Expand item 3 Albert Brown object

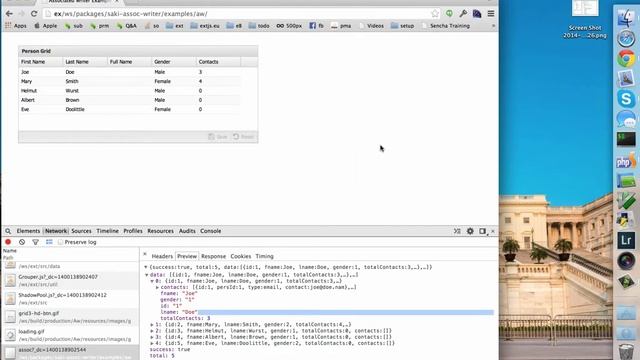click(152, 337)
